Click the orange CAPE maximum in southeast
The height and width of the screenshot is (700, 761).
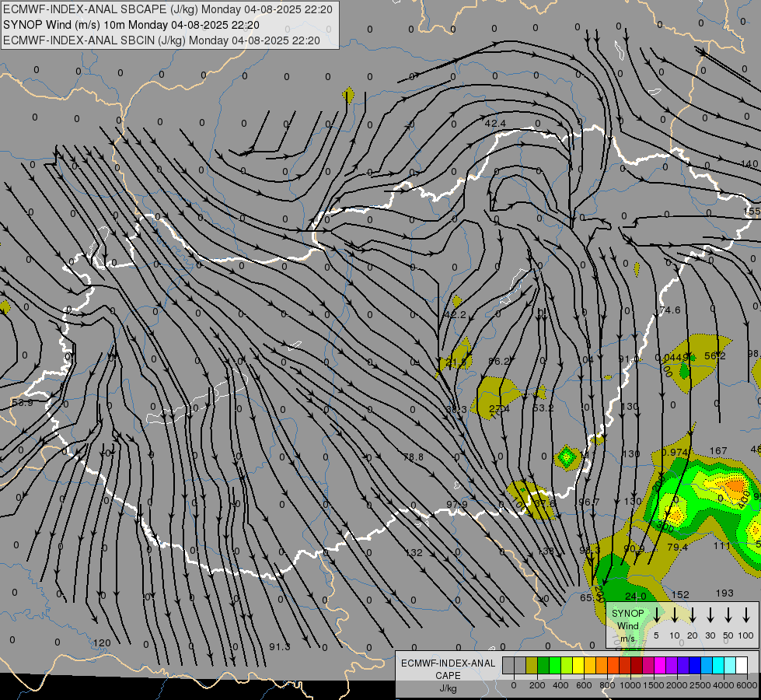pyautogui.click(x=735, y=486)
